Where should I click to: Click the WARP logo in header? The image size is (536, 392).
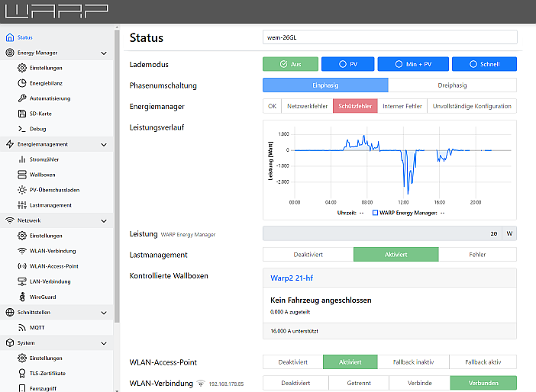(x=57, y=11)
